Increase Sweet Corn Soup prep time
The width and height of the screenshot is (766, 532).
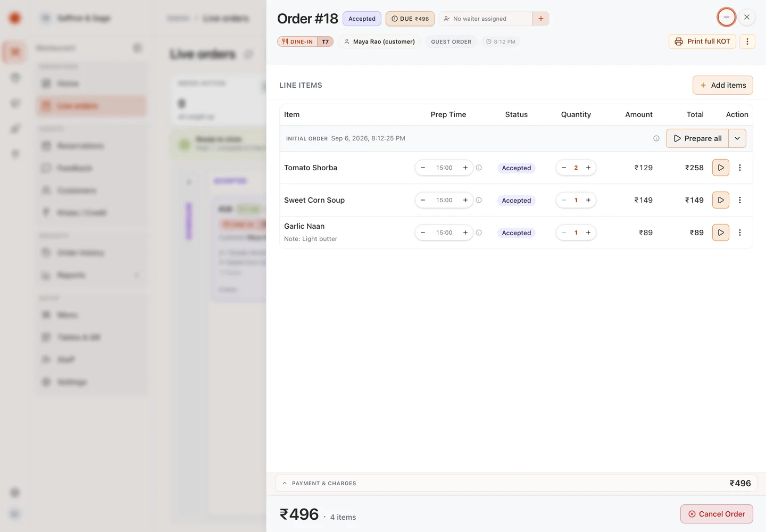pos(465,200)
